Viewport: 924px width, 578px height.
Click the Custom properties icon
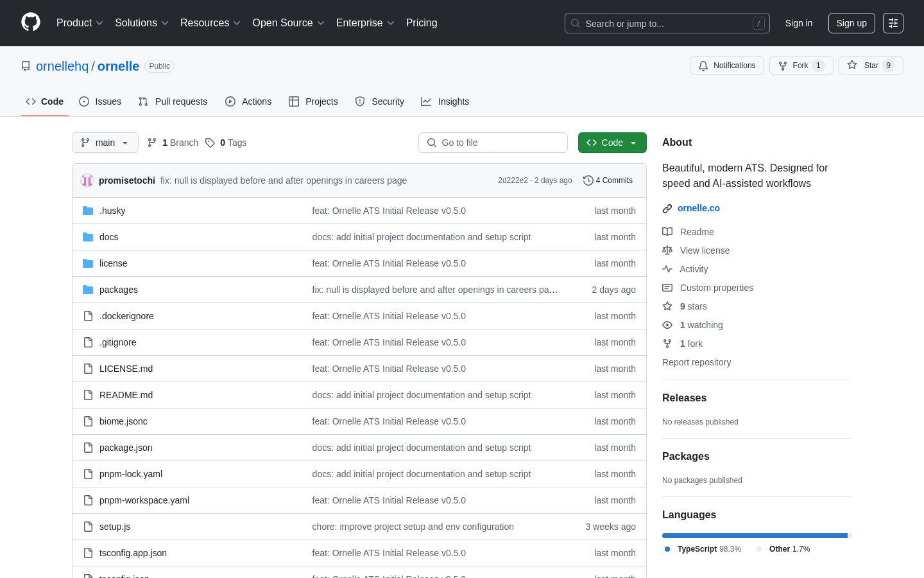(667, 288)
